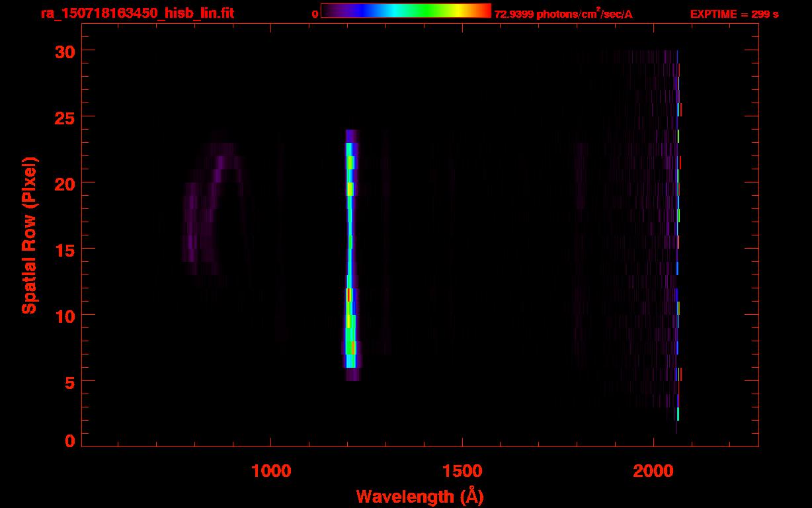Click the narrow bright column near 2060 Å
Screen dimensions: 812x508
677,241
